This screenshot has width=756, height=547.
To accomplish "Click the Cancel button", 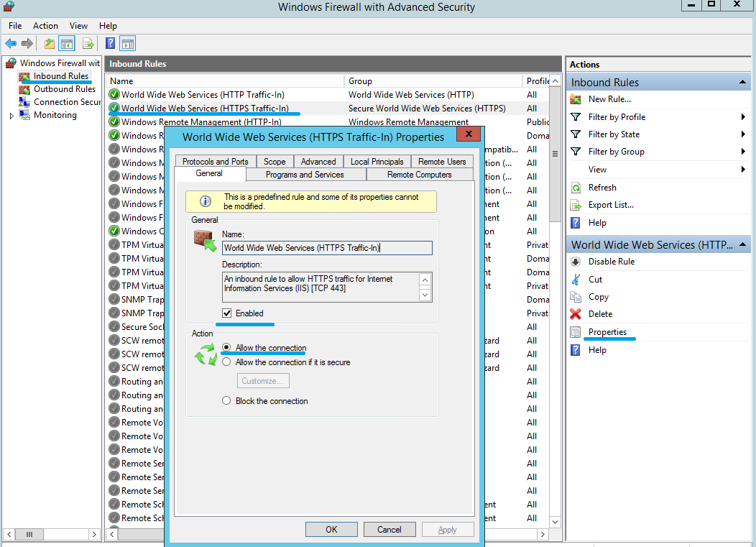I will [x=389, y=529].
